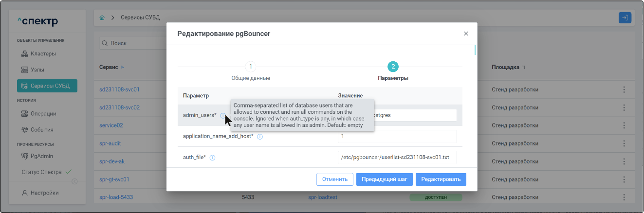Screen dimensions: 644x213
Task: Open service02 link
Action: (x=111, y=125)
